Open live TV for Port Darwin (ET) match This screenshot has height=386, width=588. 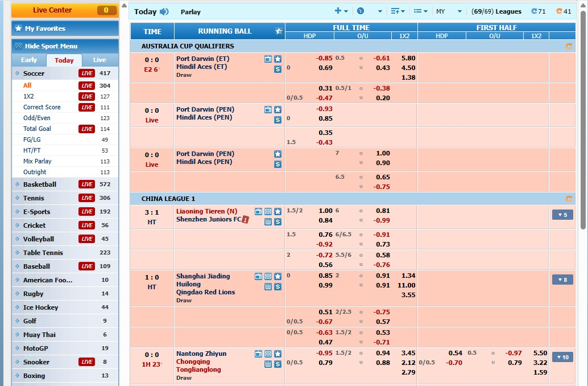(268, 59)
